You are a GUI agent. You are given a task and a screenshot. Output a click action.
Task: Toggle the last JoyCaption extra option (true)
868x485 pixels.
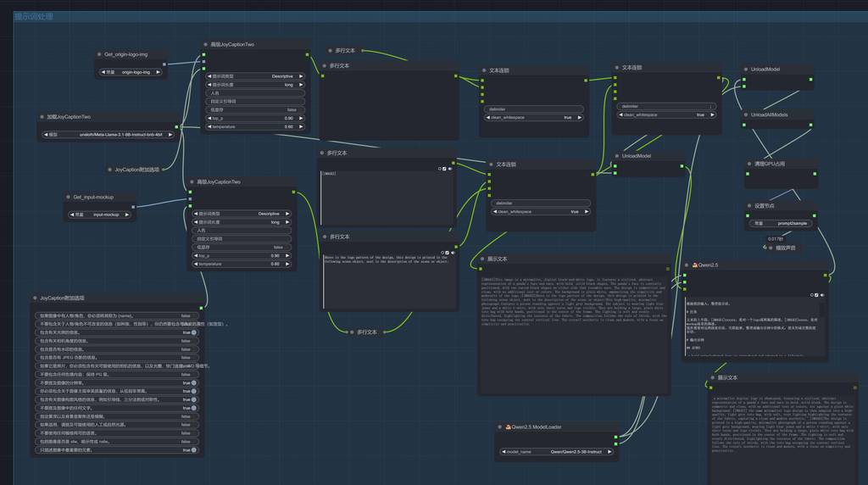pyautogui.click(x=193, y=449)
